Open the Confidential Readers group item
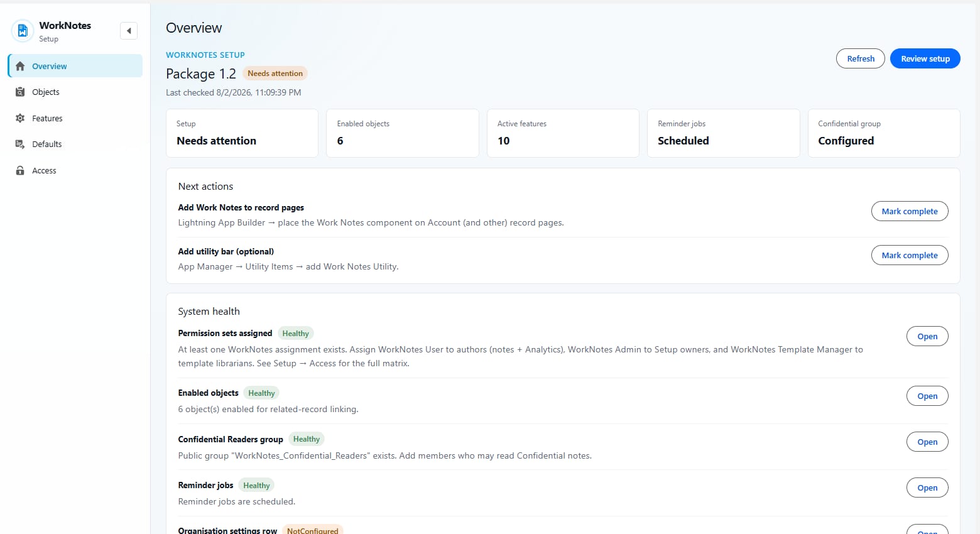The image size is (980, 534). 927,442
